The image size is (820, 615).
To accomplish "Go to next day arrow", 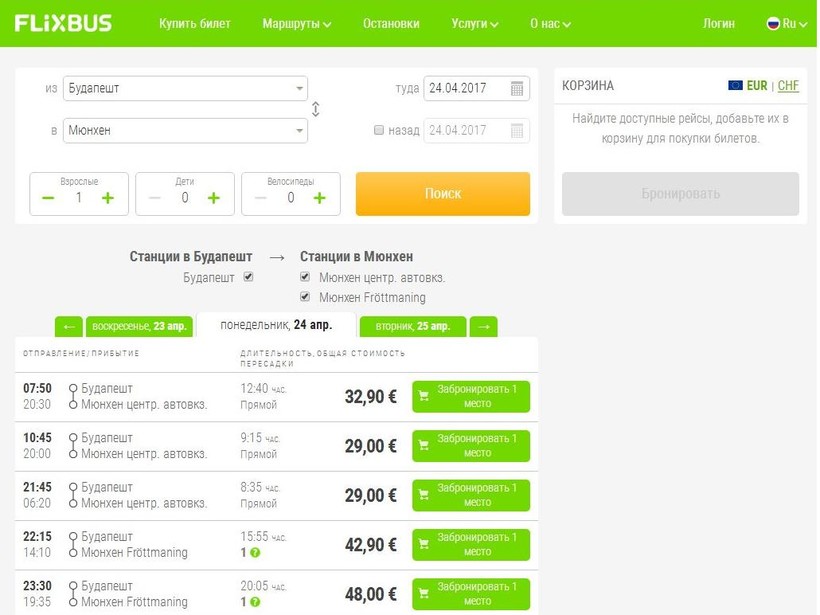I will [484, 326].
